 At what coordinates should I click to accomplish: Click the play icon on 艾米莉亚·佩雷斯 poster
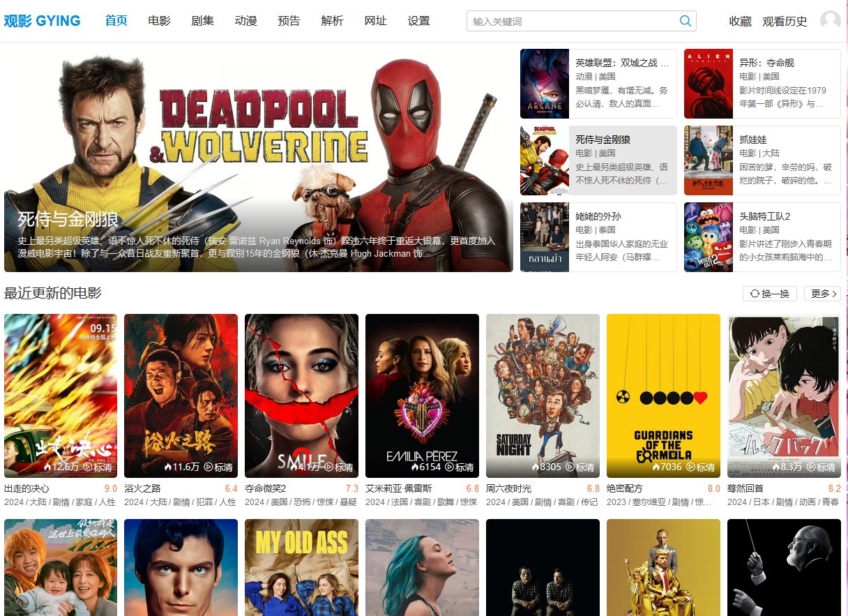(x=450, y=467)
